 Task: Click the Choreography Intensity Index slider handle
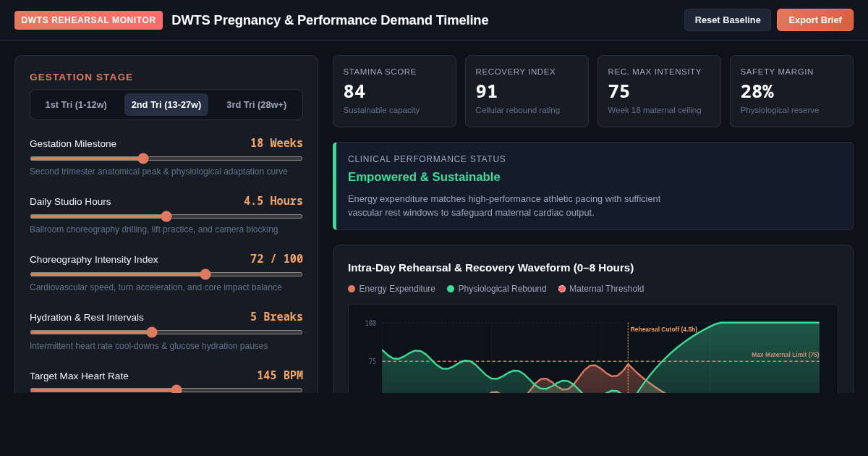click(205, 274)
